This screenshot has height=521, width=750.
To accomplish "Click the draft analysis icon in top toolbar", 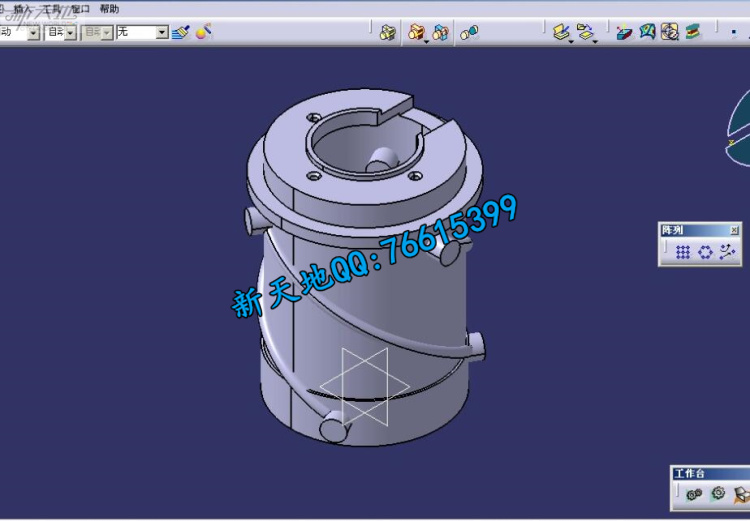I will (624, 32).
